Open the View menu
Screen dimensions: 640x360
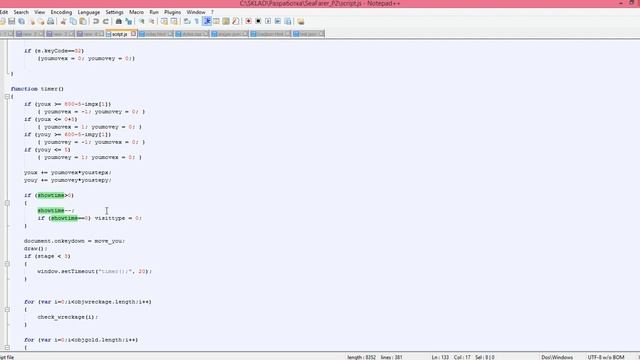click(40, 12)
